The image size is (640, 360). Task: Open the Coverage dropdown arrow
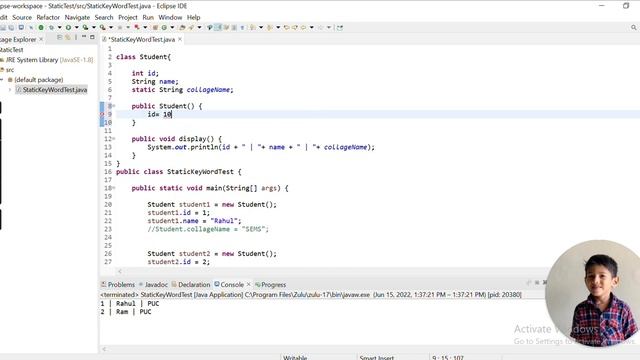tap(93, 27)
